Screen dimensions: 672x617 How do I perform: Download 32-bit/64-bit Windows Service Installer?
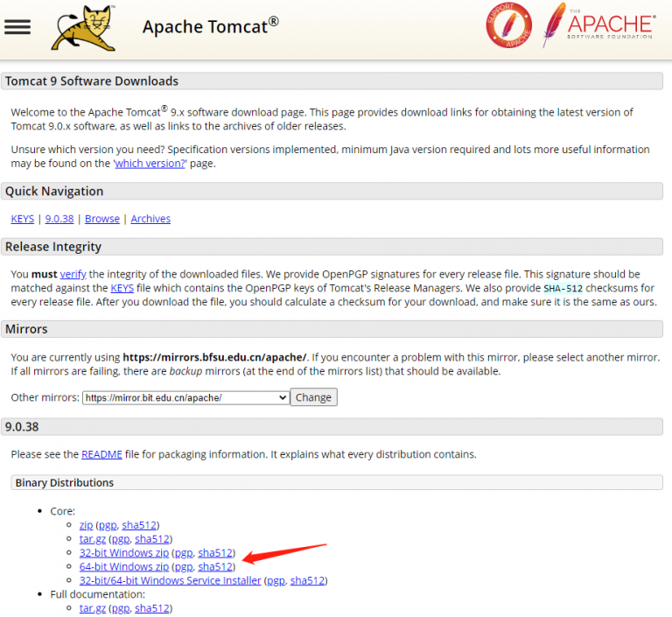[x=170, y=580]
